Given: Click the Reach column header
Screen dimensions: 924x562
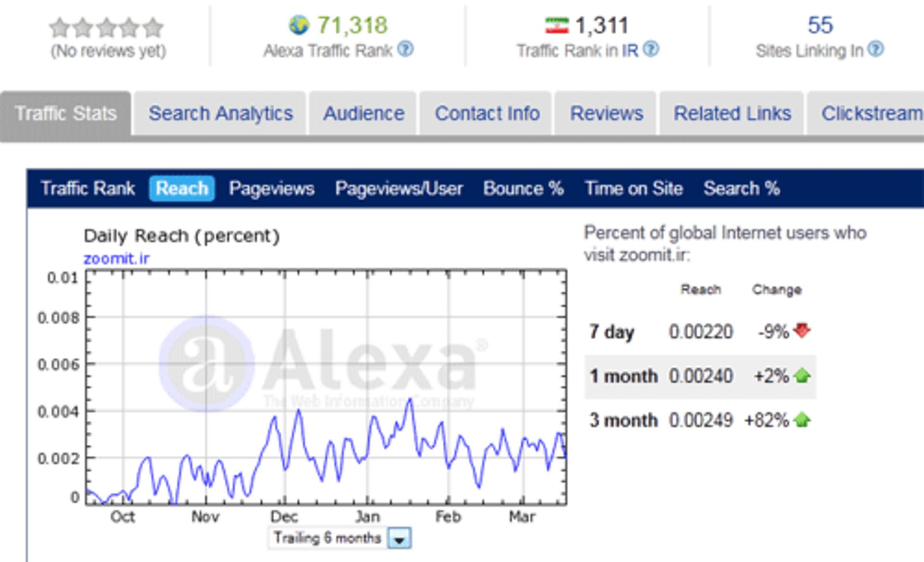Looking at the screenshot, I should tap(701, 289).
